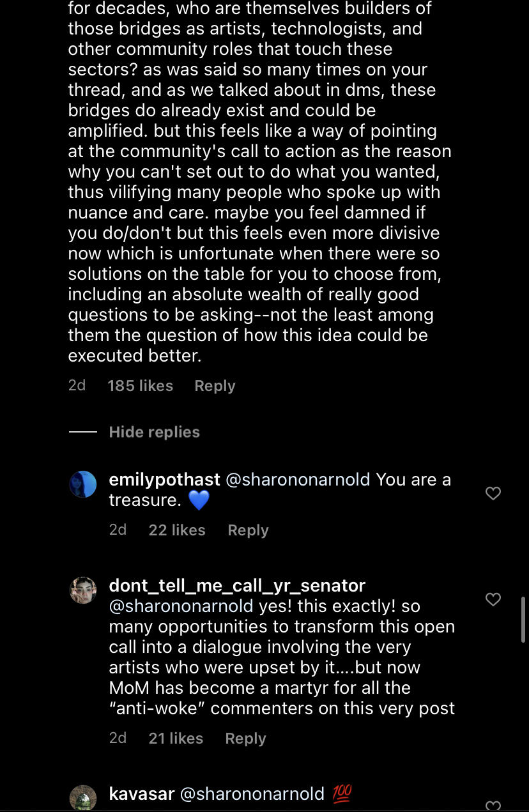
Task: Open dont_tell_me_call_yr_senator username link
Action: [x=237, y=586]
